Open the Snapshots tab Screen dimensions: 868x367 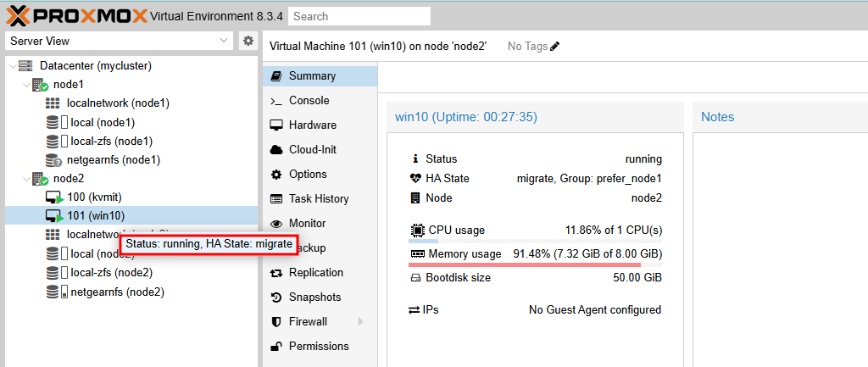coord(320,297)
